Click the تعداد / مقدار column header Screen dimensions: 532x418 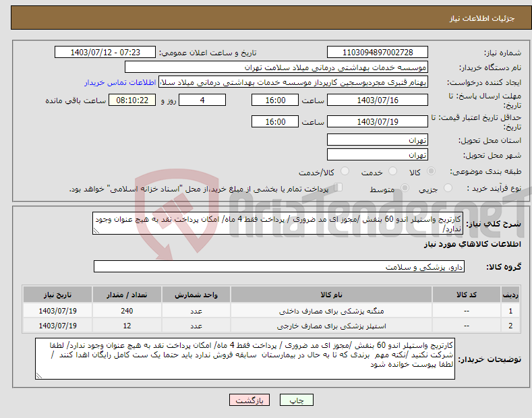click(127, 295)
